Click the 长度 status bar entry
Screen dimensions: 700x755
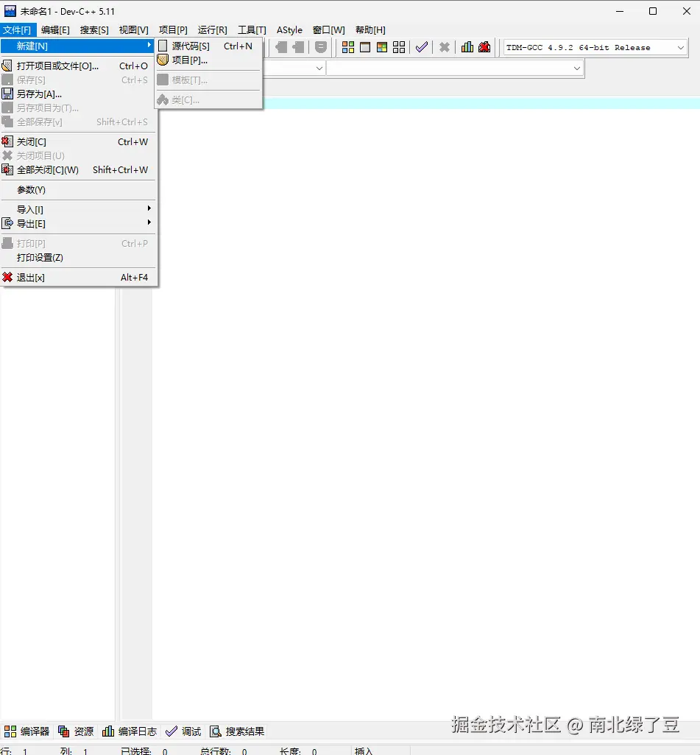tap(298, 751)
